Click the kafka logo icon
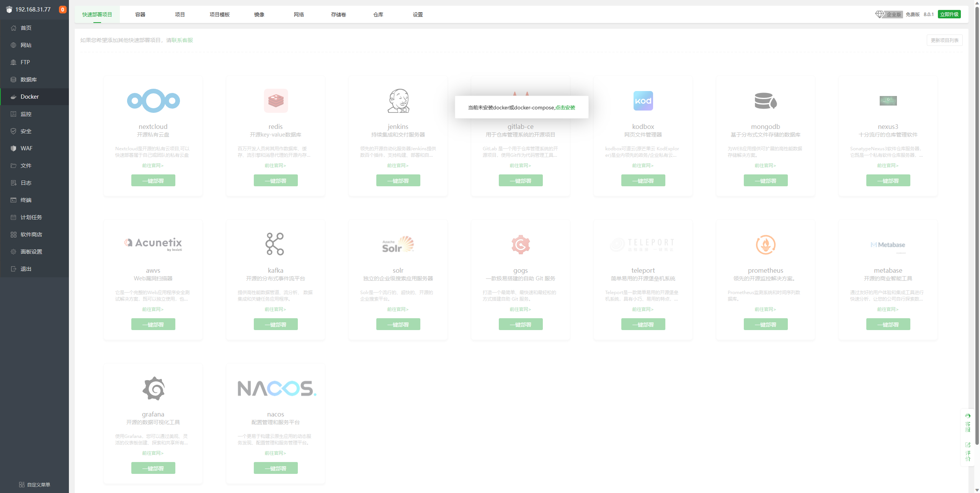This screenshot has height=493, width=980. click(275, 244)
